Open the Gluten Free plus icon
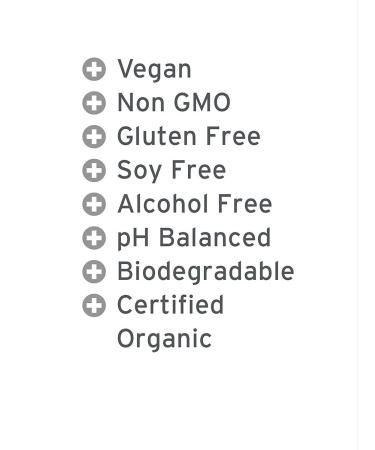375x450 pixels. [94, 137]
